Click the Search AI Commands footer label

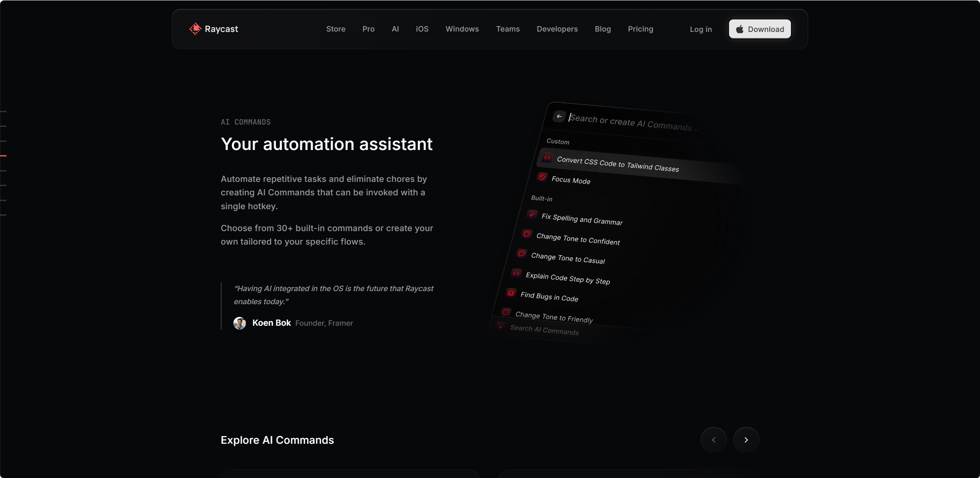click(544, 330)
